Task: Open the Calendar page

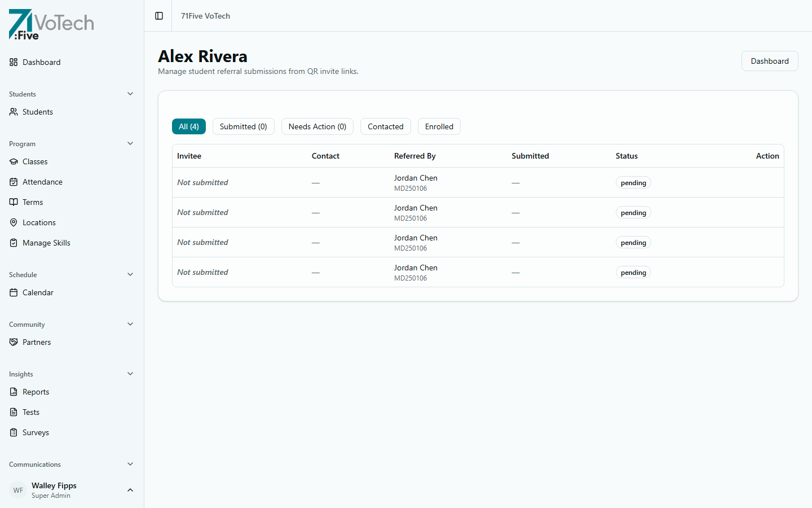Action: pyautogui.click(x=14, y=292)
